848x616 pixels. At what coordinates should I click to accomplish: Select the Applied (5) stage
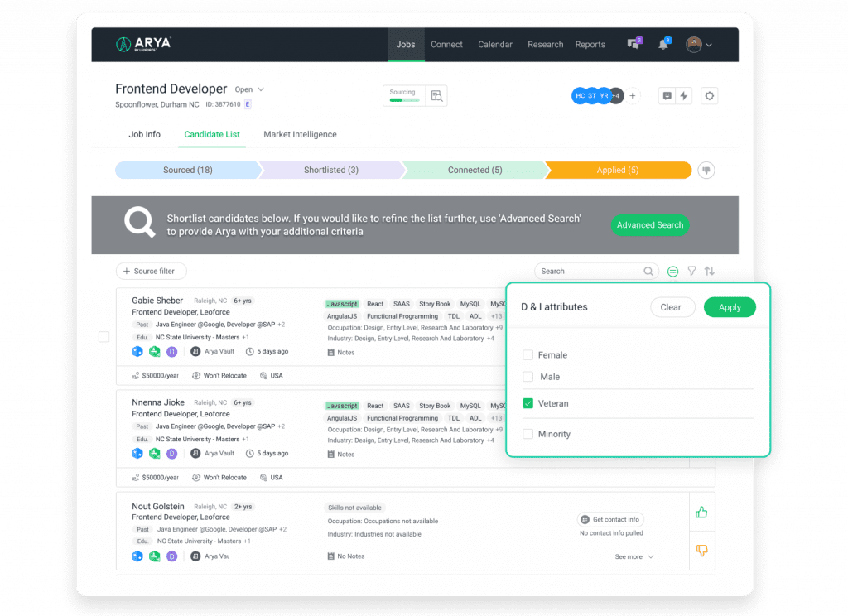(x=618, y=170)
